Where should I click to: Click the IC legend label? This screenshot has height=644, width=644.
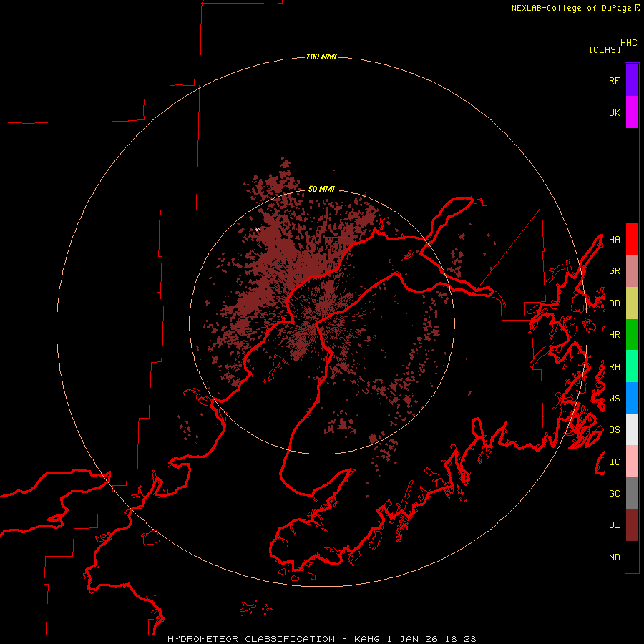(x=614, y=462)
